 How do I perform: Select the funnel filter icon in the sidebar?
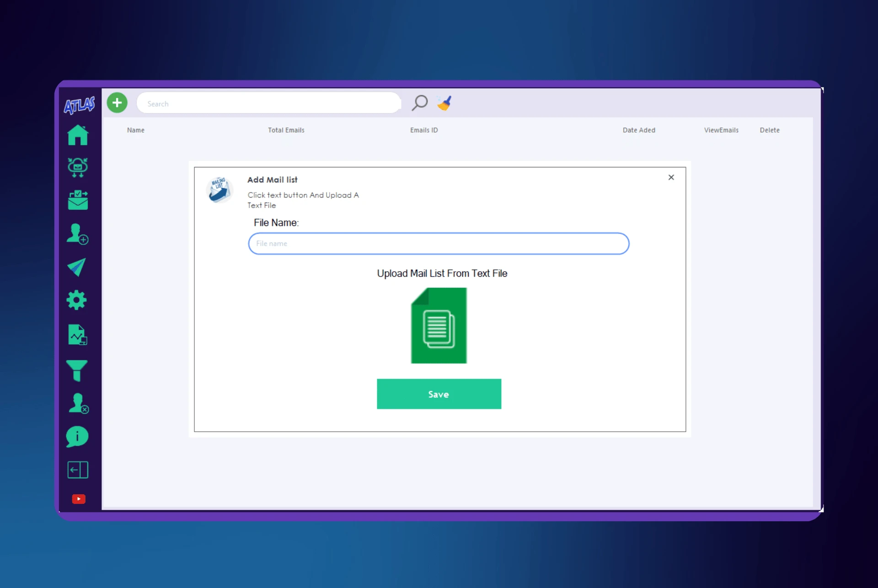(x=77, y=370)
